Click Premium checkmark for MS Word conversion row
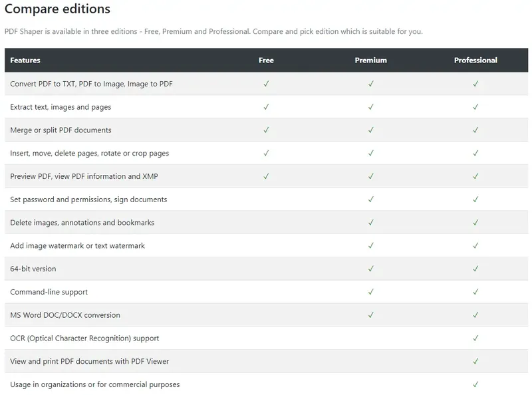 click(x=371, y=315)
